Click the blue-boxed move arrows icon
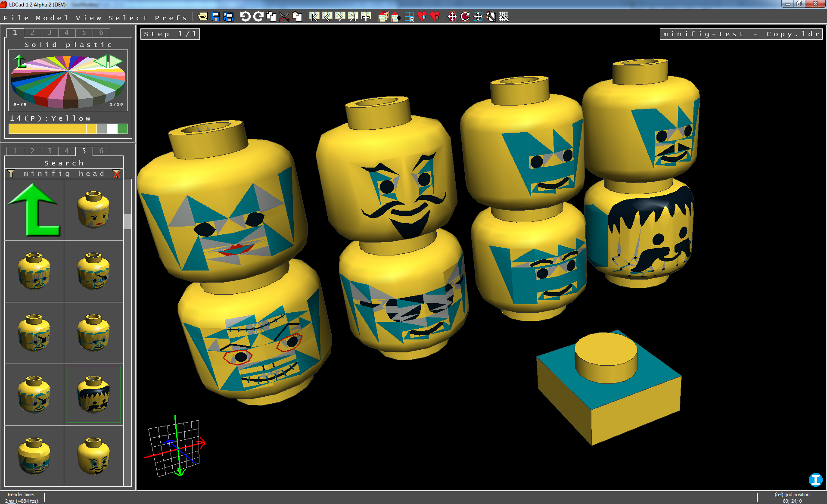827x504 pixels. 478,17
